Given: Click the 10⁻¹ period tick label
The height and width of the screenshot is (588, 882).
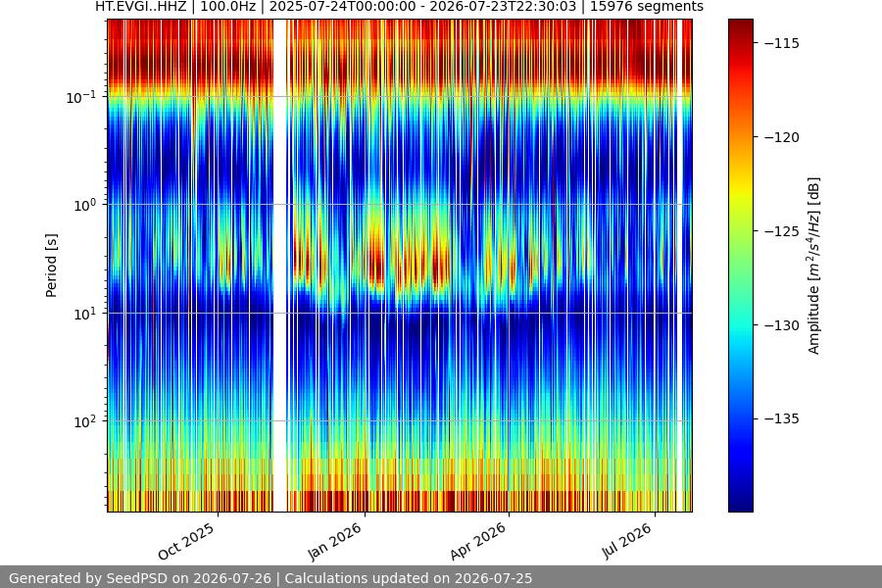Looking at the screenshot, I should pyautogui.click(x=80, y=97).
